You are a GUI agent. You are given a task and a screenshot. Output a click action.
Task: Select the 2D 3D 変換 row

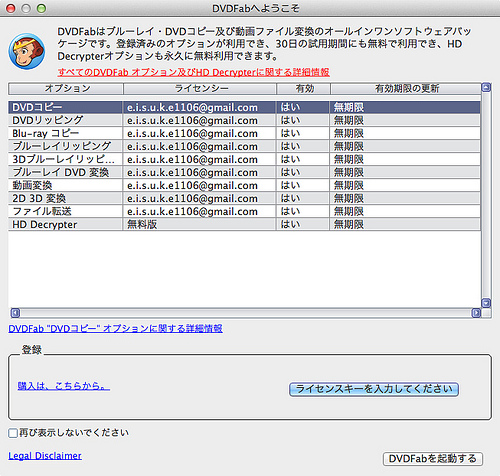[x=244, y=198]
